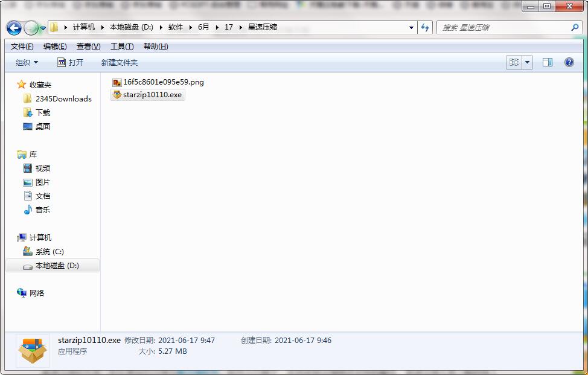Change view using the view mode icon
Image resolution: width=588 pixels, height=375 pixels.
pos(514,62)
